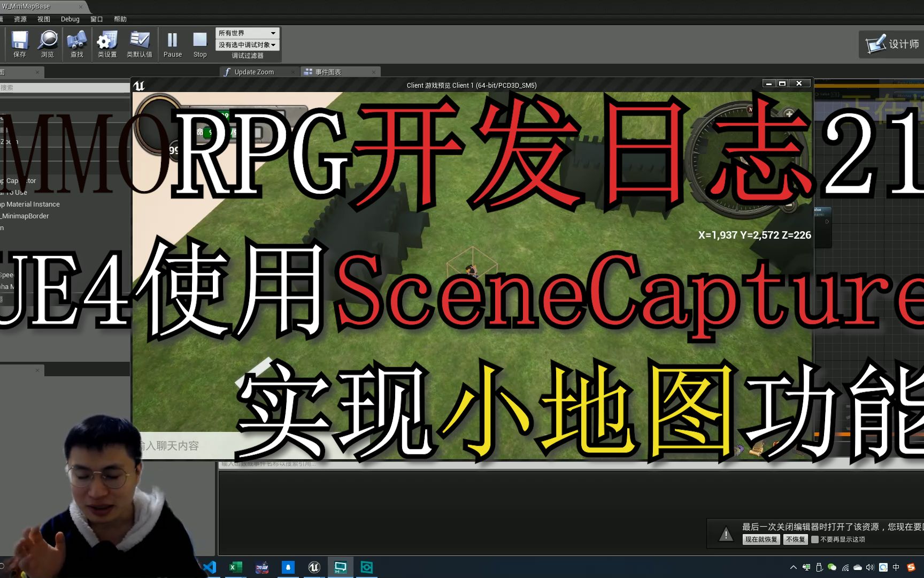The width and height of the screenshot is (924, 578).
Task: Enable 不要再显示这项 checkbox
Action: click(815, 539)
